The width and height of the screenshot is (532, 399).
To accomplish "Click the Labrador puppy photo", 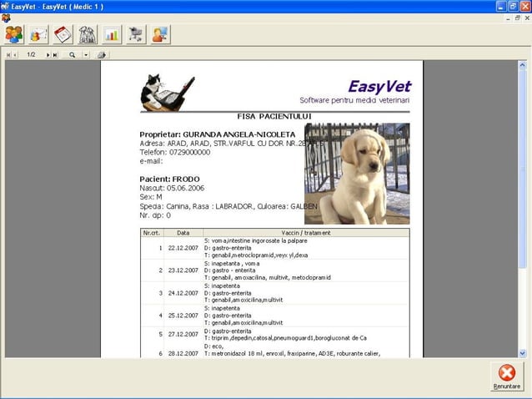I will tap(357, 174).
